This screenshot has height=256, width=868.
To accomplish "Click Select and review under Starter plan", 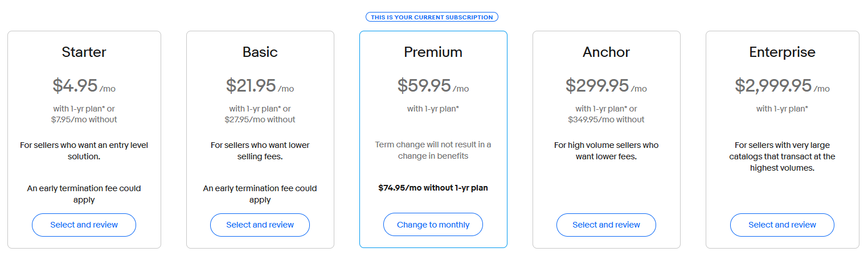I will (x=84, y=225).
